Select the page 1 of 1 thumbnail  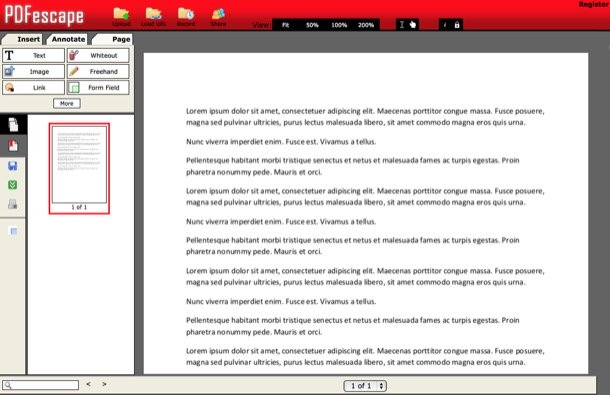pos(79,169)
